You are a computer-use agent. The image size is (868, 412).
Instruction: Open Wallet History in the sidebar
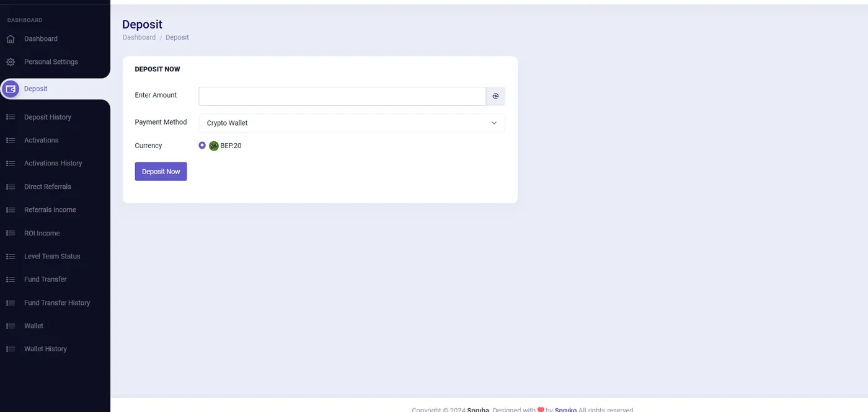coord(45,349)
